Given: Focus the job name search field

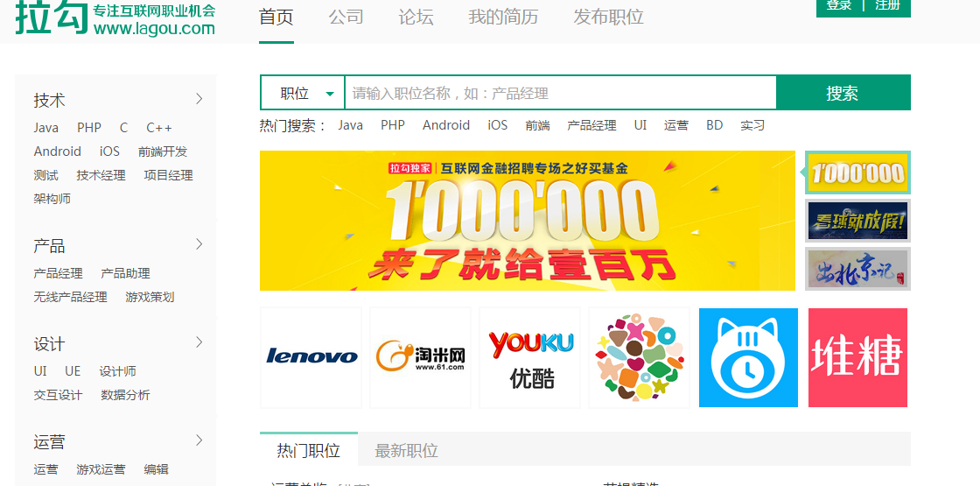Looking at the screenshot, I should tap(560, 93).
